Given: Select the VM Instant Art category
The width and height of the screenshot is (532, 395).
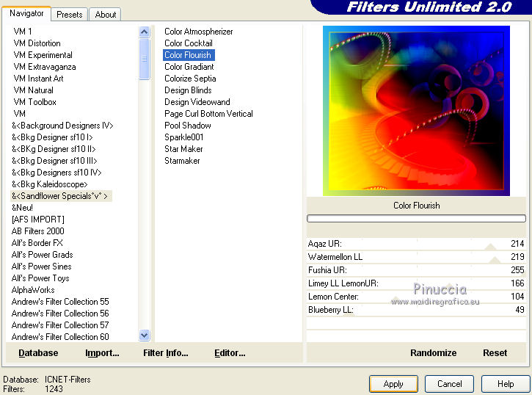Looking at the screenshot, I should click(x=38, y=79).
